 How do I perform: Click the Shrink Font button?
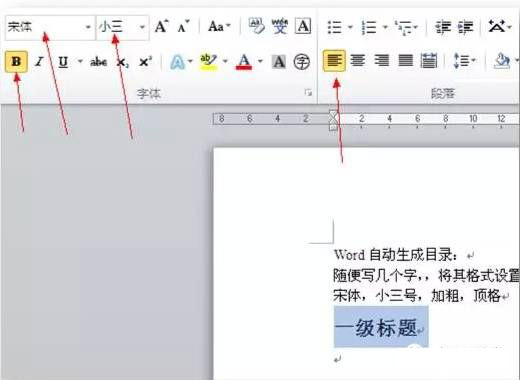click(x=183, y=27)
